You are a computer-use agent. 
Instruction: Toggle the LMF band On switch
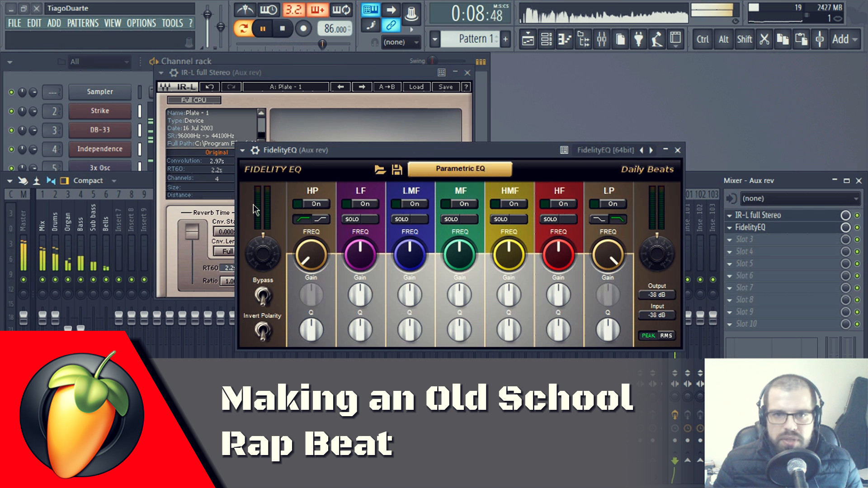coord(410,204)
